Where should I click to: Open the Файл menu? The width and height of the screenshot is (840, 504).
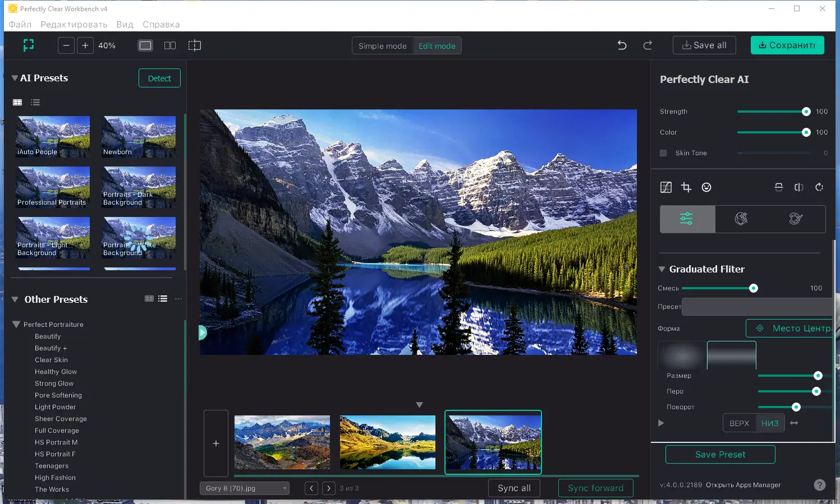(x=20, y=25)
